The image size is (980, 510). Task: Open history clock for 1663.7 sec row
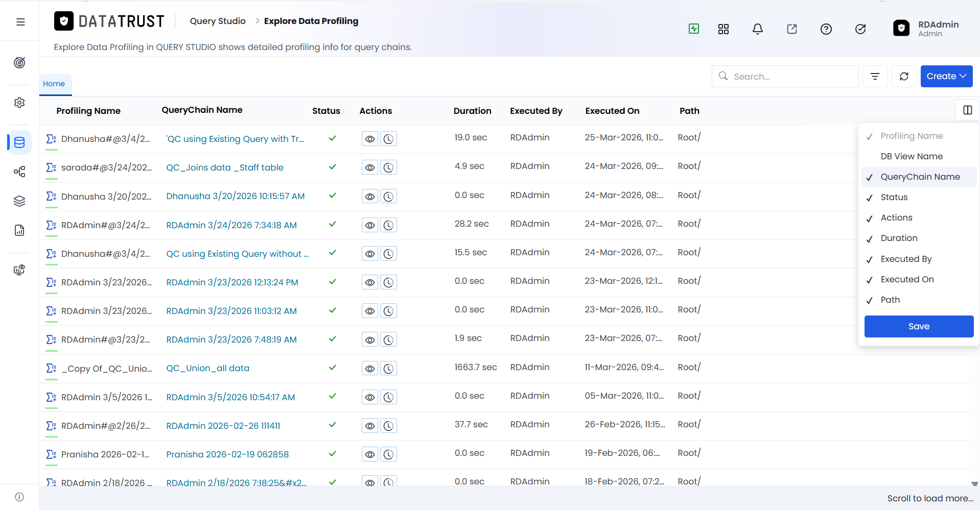tap(389, 369)
